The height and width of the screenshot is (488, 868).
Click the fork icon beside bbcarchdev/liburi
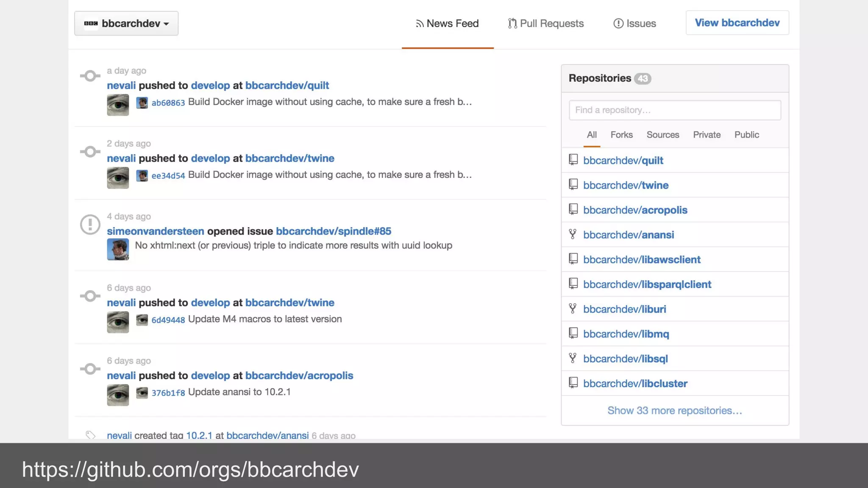point(573,308)
